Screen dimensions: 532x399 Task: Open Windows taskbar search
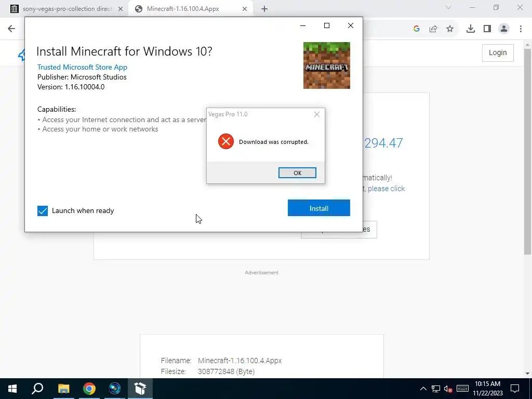37,389
